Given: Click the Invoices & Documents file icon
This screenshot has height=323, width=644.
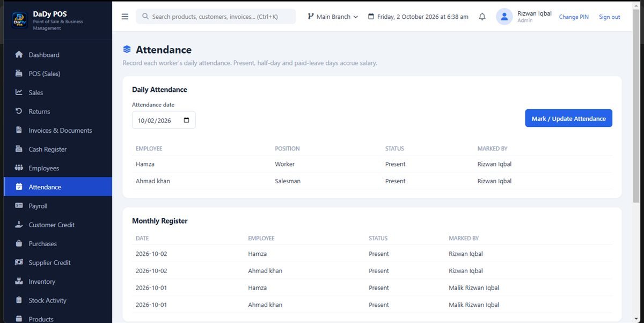Looking at the screenshot, I should tap(19, 130).
